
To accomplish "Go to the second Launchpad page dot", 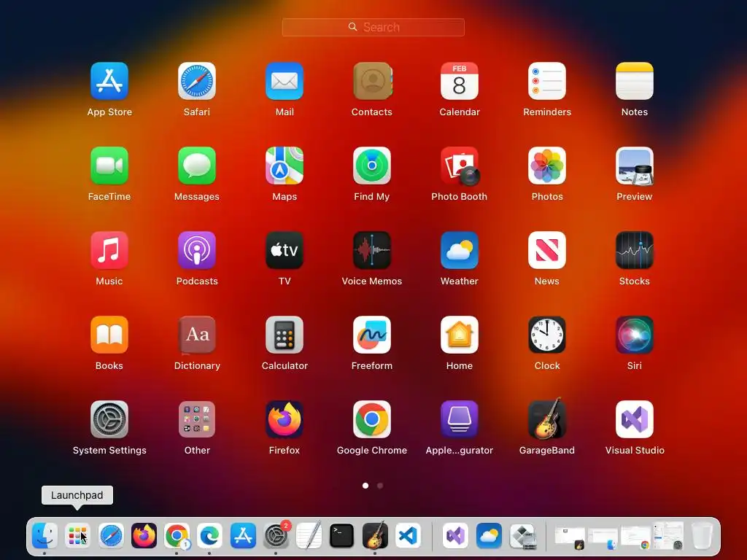I will coord(380,486).
